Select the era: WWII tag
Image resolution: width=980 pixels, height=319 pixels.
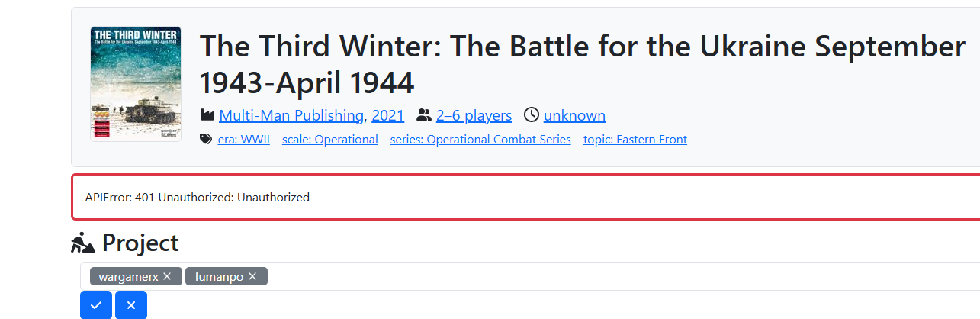(244, 140)
